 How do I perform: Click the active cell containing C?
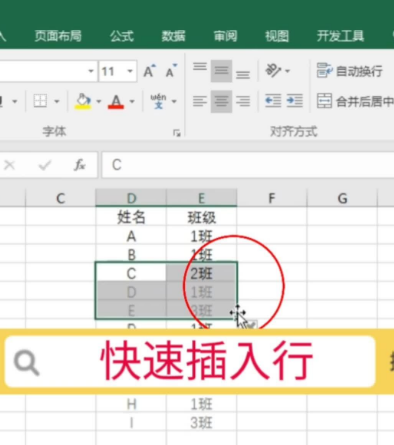point(131,274)
